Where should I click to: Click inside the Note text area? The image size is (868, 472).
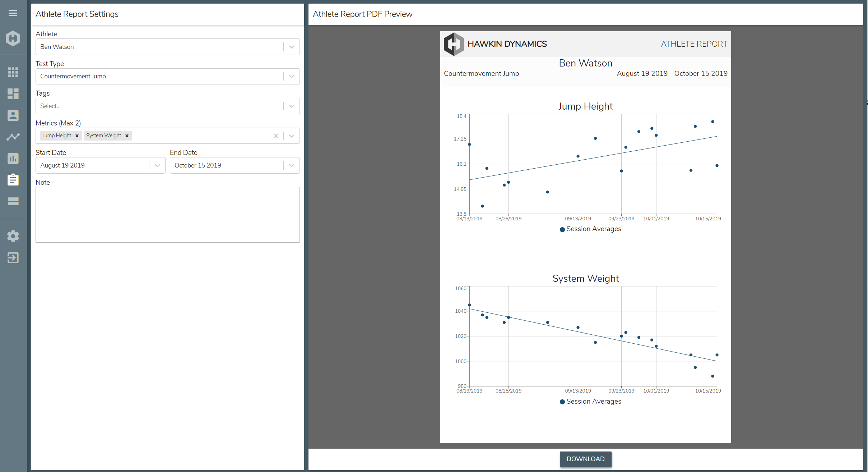(167, 215)
